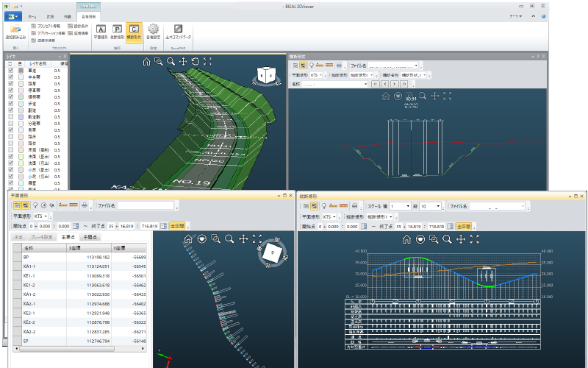588x368 pixels.
Task: Enable checkbox for 路床 layer
Action: [x=10, y=137]
